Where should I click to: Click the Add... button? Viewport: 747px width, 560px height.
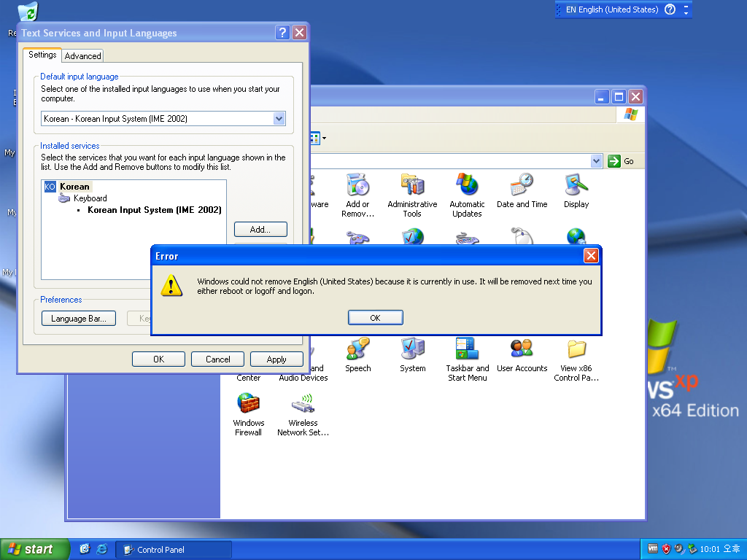(260, 229)
